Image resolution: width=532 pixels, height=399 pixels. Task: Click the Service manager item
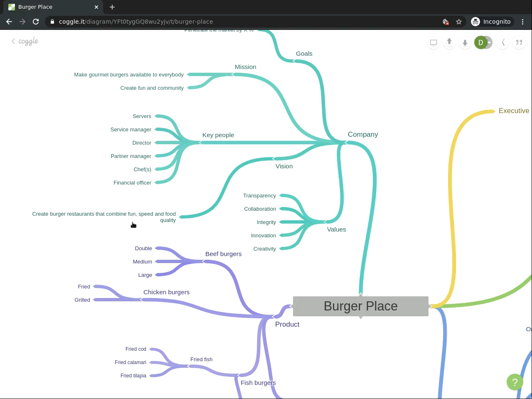pyautogui.click(x=131, y=130)
